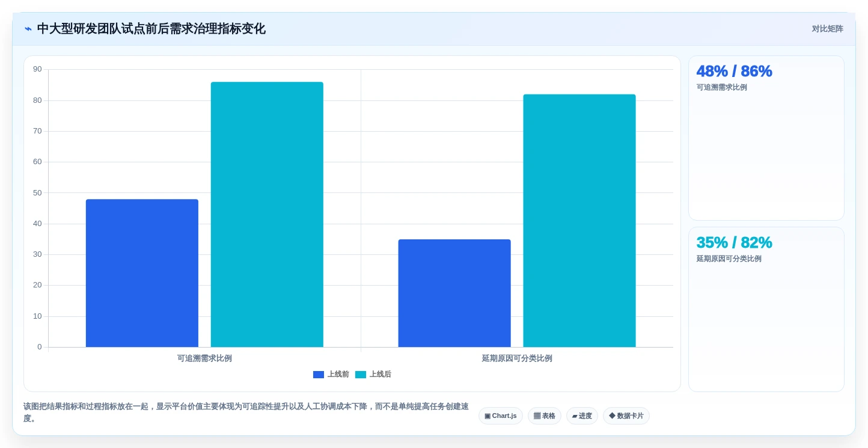868x448 pixels.
Task: Select the 表格 tag chip
Action: 545,416
